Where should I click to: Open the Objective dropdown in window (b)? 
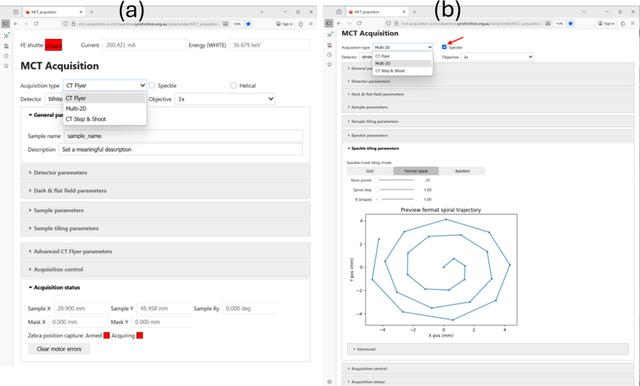497,57
